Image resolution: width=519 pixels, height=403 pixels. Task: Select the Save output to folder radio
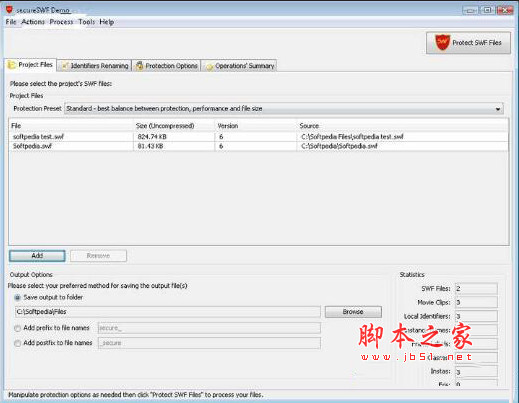point(17,297)
